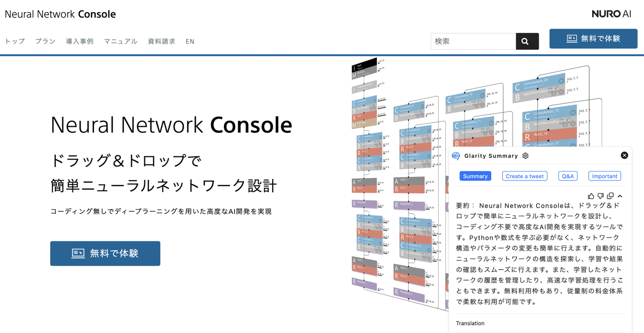Click the header 無料で体験 button
This screenshot has width=644, height=333.
point(593,39)
